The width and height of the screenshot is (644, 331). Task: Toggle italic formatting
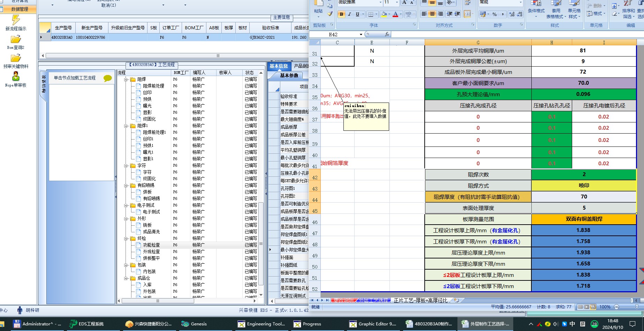(349, 14)
